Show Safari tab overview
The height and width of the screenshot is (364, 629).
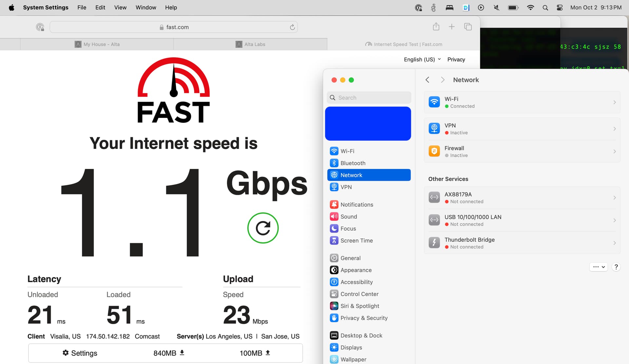click(468, 27)
